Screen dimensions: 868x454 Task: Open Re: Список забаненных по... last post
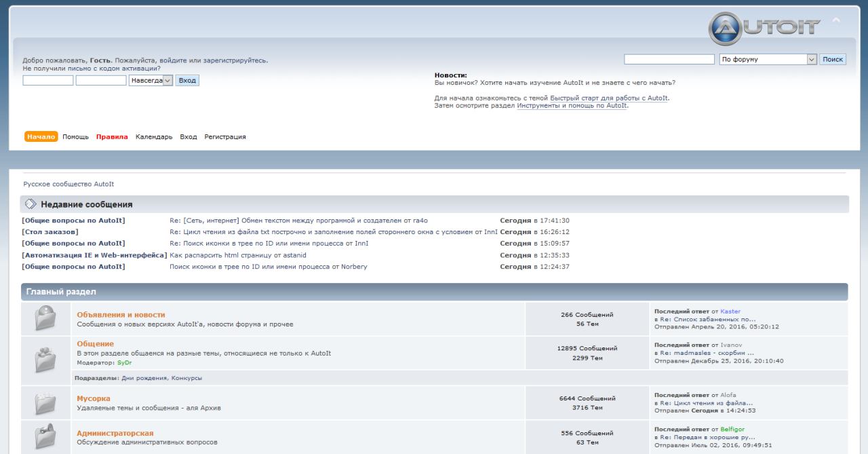click(x=707, y=319)
